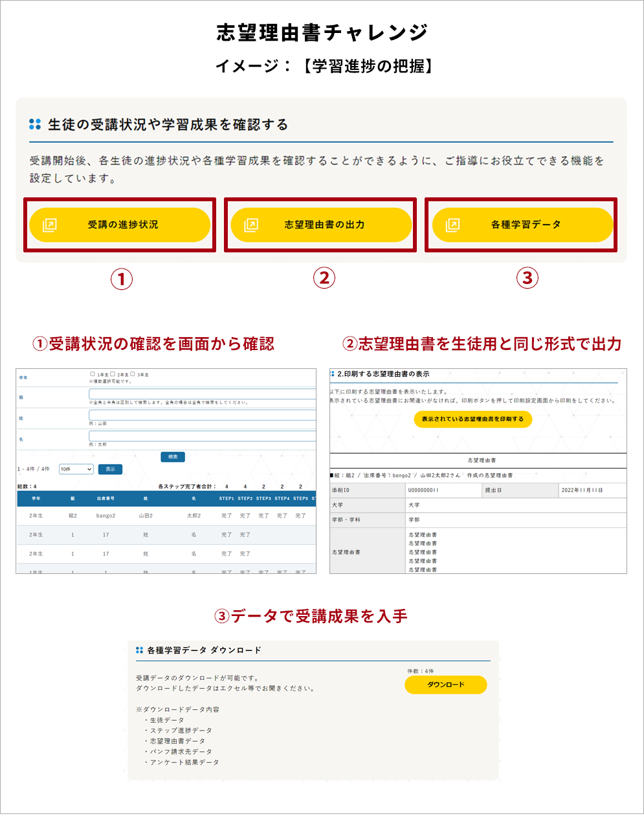644x816 pixels.
Task: Open the 受講の進捗状況 page
Action: 123,225
